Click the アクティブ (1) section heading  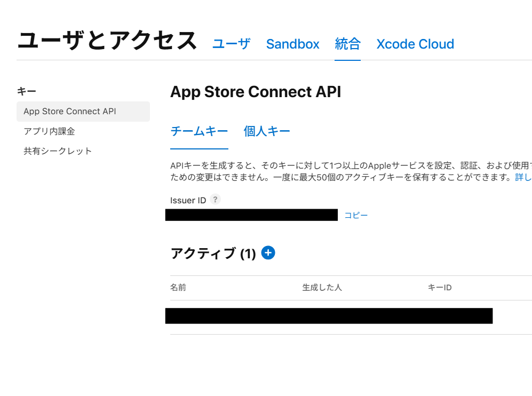[213, 254]
